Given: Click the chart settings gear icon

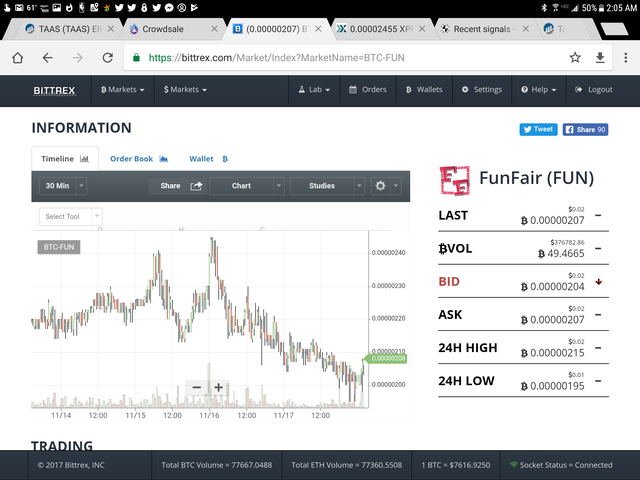Looking at the screenshot, I should pyautogui.click(x=380, y=186).
